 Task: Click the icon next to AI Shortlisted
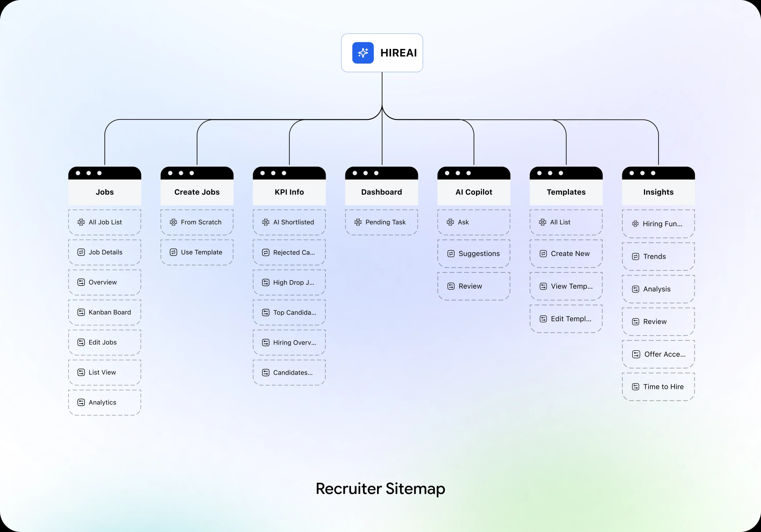266,222
